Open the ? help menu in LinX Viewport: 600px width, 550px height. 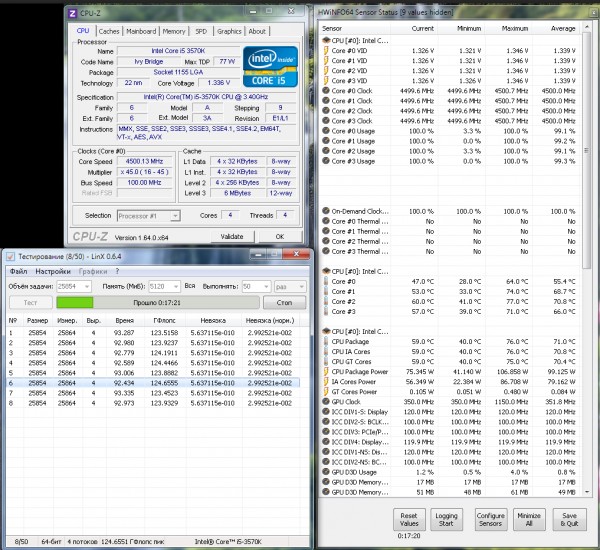point(117,271)
